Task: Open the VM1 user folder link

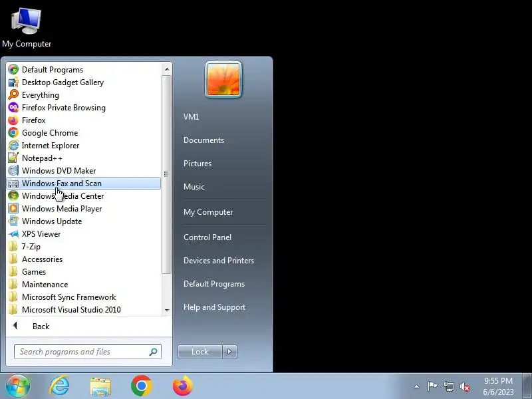Action: [191, 117]
